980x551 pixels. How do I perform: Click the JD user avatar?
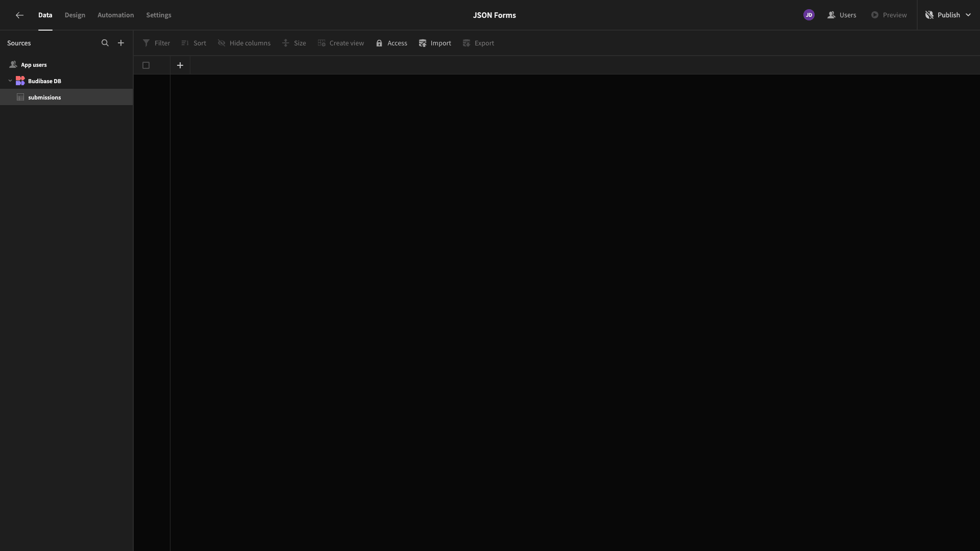[809, 15]
